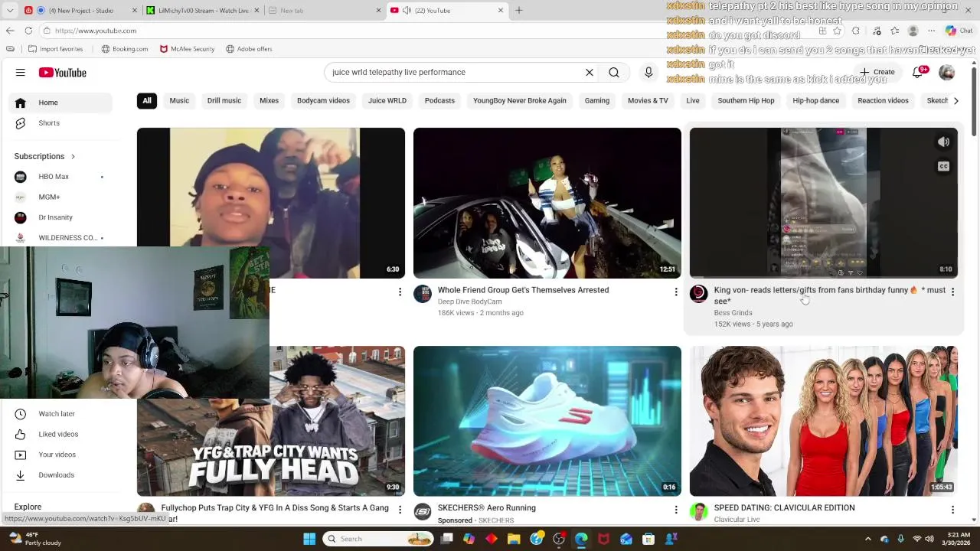Select the Gaming filter chip
The width and height of the screenshot is (980, 551).
(597, 101)
